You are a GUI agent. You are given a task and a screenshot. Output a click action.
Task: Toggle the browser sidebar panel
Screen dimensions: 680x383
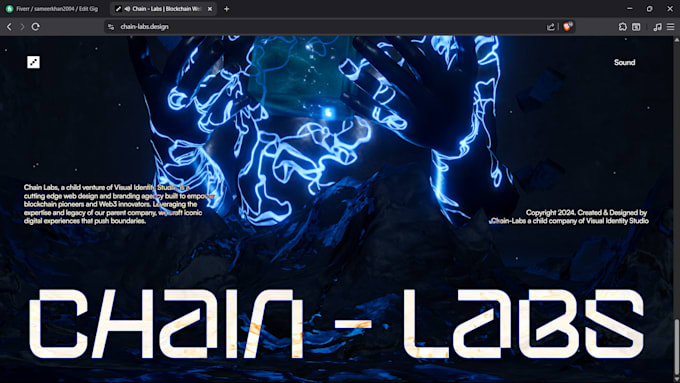click(x=636, y=27)
